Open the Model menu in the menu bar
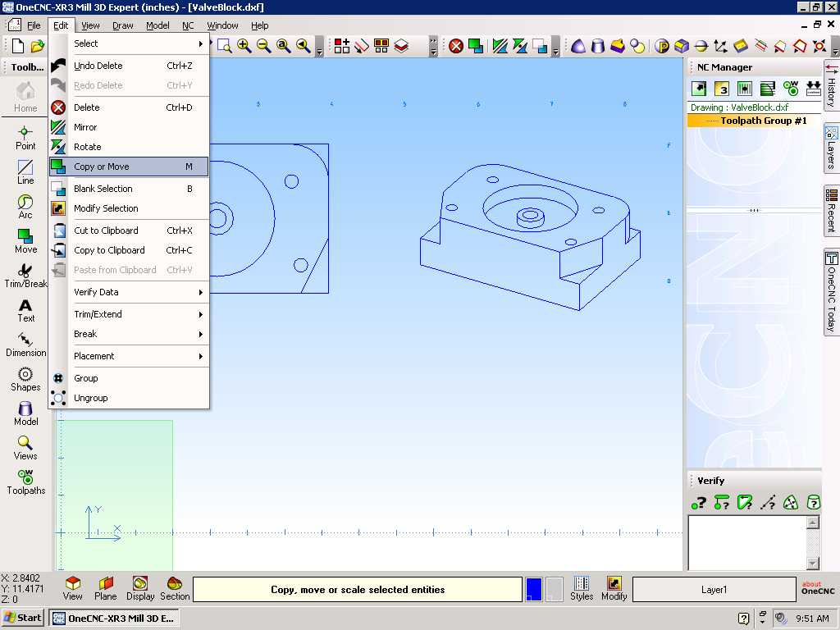This screenshot has height=630, width=840. pyautogui.click(x=157, y=25)
